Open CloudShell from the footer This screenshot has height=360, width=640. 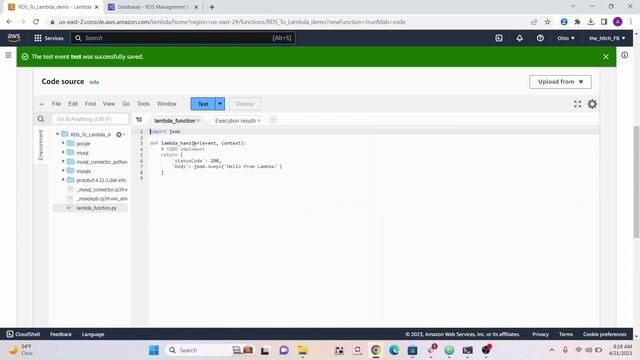(x=23, y=334)
